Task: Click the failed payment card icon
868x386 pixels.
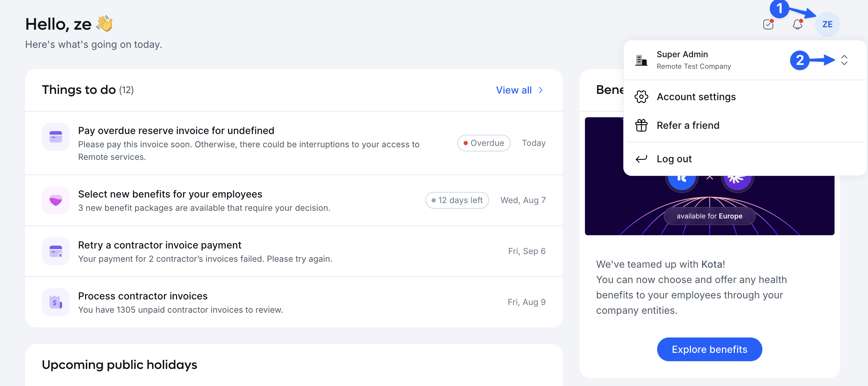Action: point(56,251)
